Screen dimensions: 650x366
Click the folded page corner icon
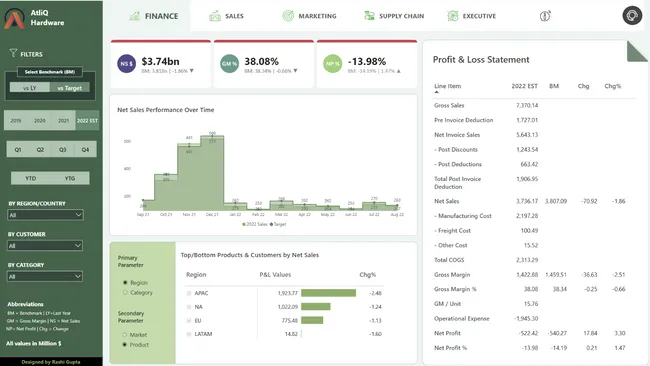pyautogui.click(x=636, y=51)
